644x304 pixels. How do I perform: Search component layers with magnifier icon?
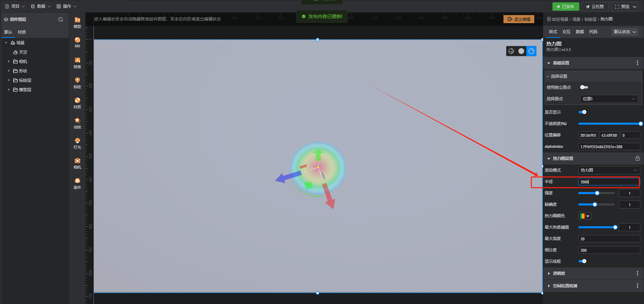pyautogui.click(x=61, y=19)
